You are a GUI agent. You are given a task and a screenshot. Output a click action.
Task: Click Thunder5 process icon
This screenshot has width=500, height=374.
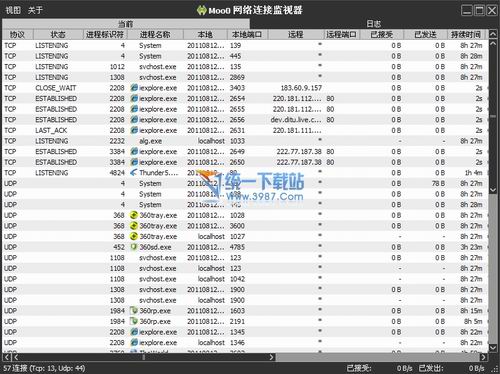click(x=134, y=173)
